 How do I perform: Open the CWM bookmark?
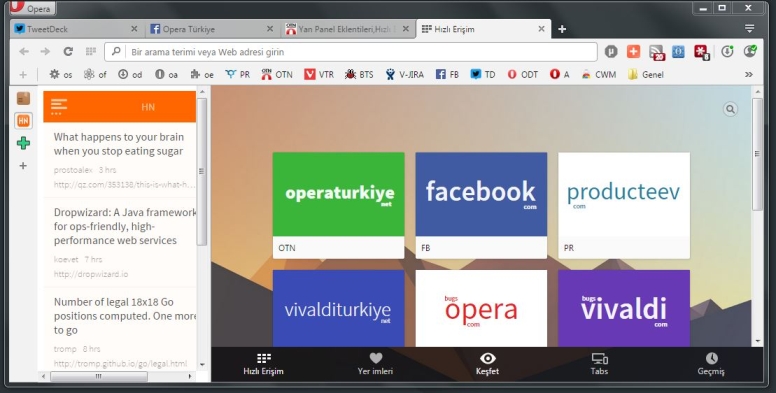click(598, 75)
